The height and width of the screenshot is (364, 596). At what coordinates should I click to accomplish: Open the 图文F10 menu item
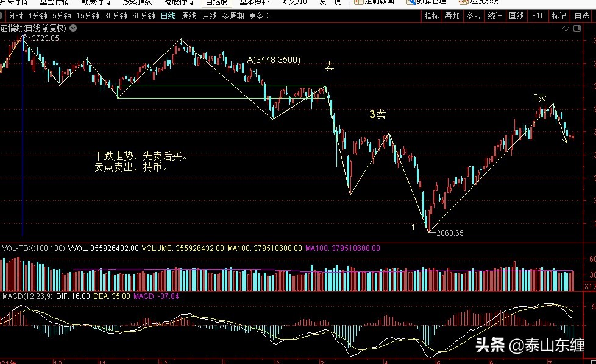294,2
